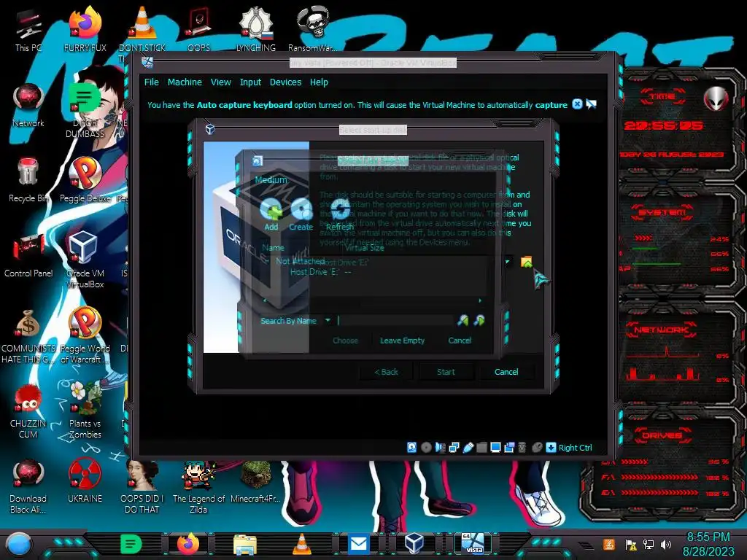Open the This PC desktop icon
Image resolution: width=747 pixels, height=560 pixels.
pyautogui.click(x=28, y=29)
